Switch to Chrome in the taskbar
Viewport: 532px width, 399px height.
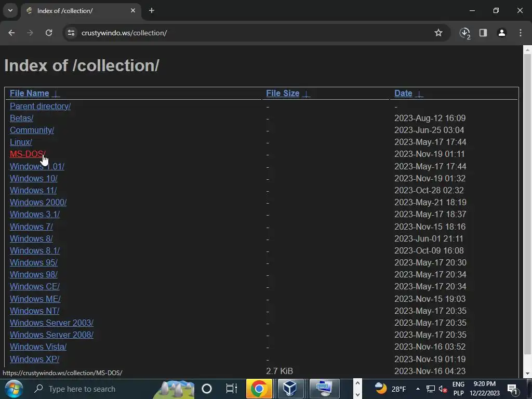pos(259,389)
